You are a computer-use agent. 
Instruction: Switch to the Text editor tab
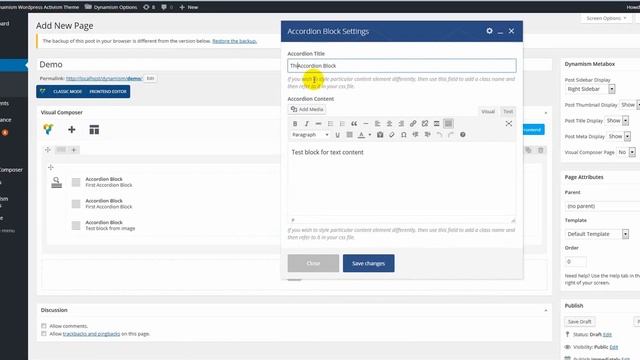508,111
